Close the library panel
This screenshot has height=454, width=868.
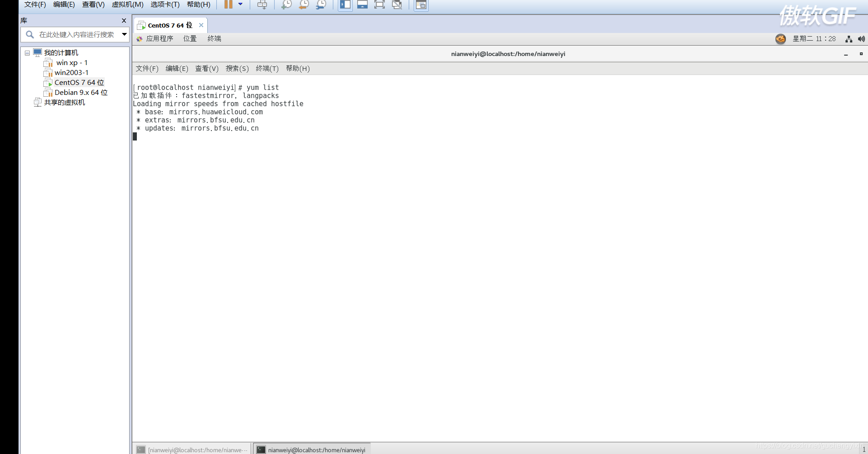tap(124, 21)
